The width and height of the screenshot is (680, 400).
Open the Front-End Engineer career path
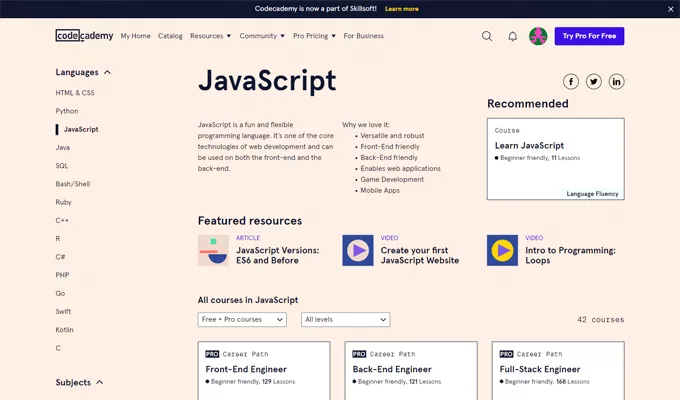(x=264, y=370)
